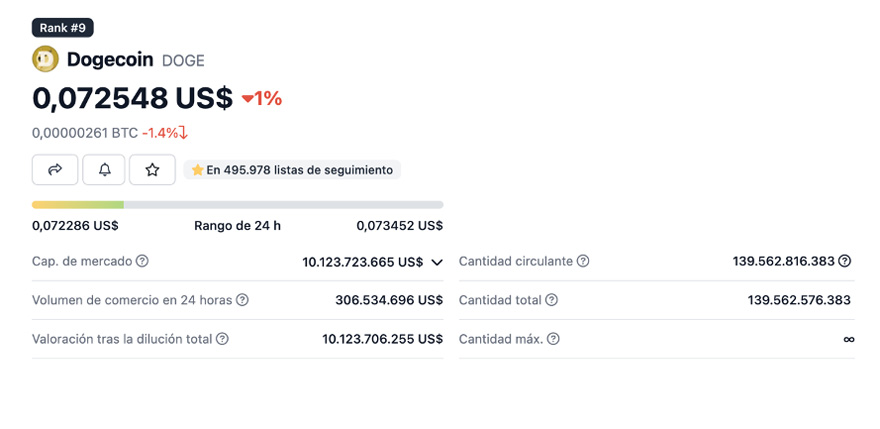Click info icon beside Valoración tras la dilución

(222, 339)
